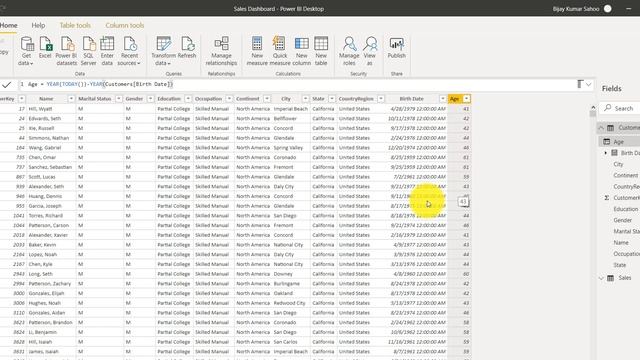Click the city cell 'Redwood City'
640x360 pixels.
coord(289,303)
